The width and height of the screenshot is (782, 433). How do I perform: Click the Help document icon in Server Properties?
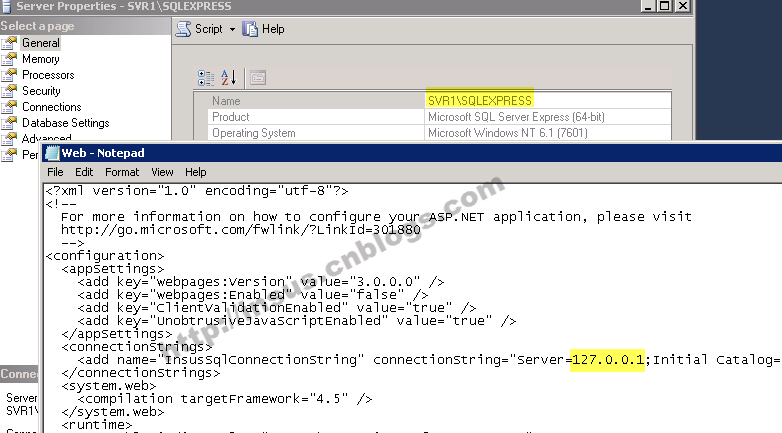(250, 29)
